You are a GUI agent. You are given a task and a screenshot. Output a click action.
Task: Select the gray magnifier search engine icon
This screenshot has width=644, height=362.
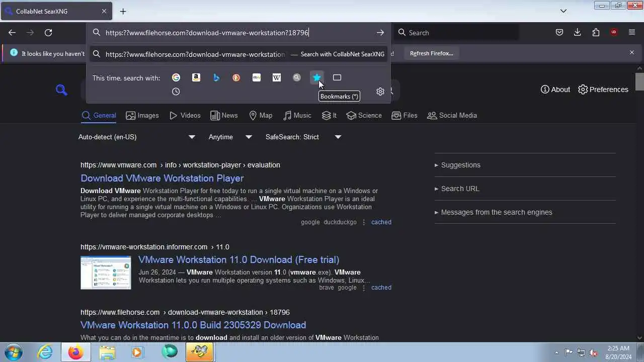tap(297, 77)
